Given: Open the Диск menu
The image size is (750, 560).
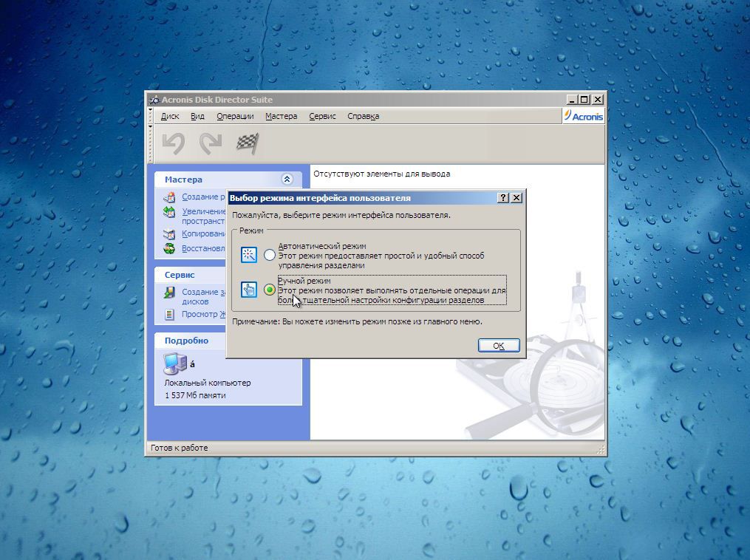Looking at the screenshot, I should 170,116.
